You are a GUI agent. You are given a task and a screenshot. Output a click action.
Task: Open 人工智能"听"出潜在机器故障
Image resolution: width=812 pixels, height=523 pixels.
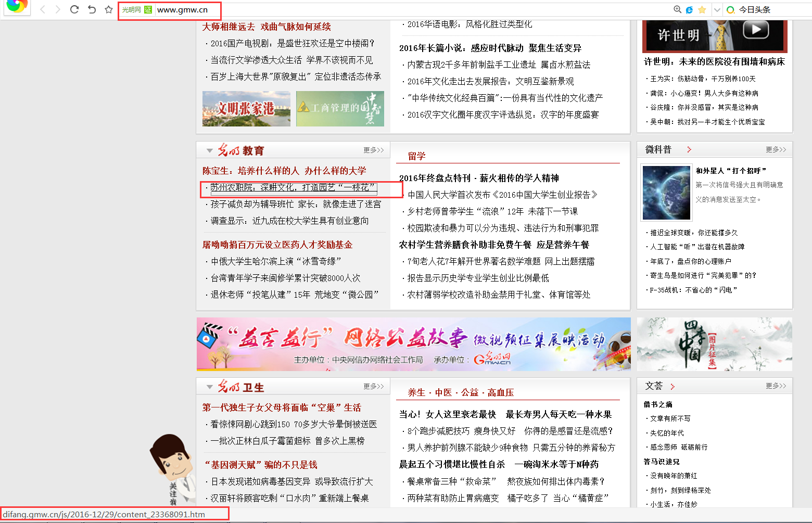point(697,247)
